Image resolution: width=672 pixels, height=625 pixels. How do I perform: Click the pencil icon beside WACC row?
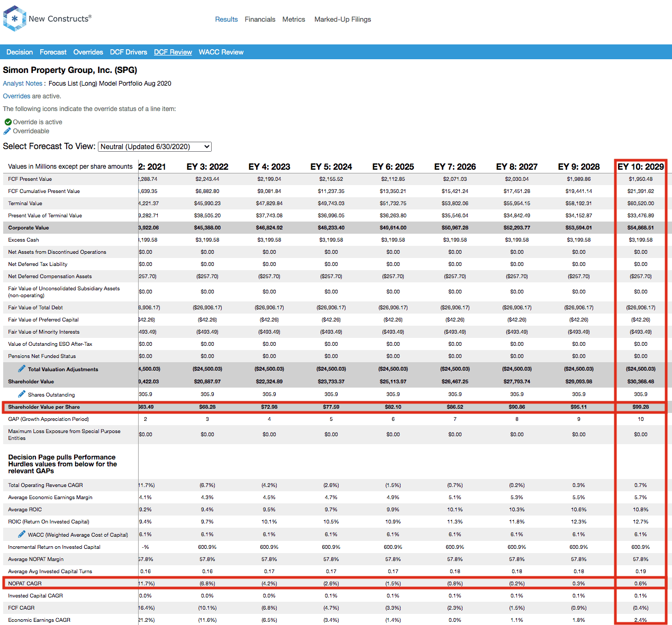(22, 534)
